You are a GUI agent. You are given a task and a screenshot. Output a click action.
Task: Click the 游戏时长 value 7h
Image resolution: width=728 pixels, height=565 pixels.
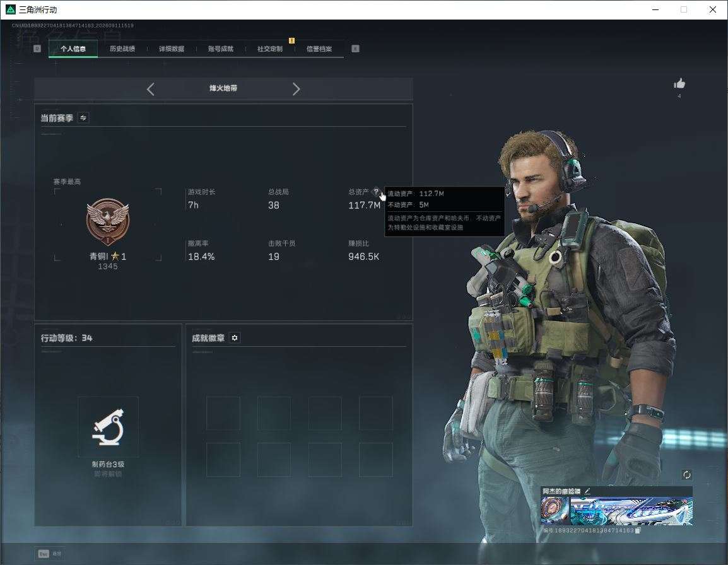click(193, 205)
